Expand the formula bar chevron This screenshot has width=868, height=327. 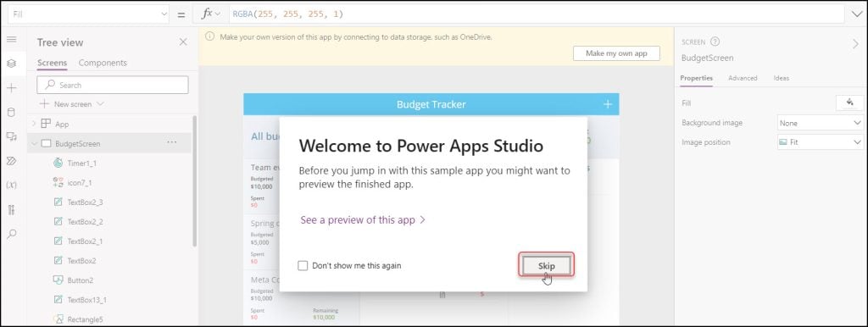[x=856, y=14]
